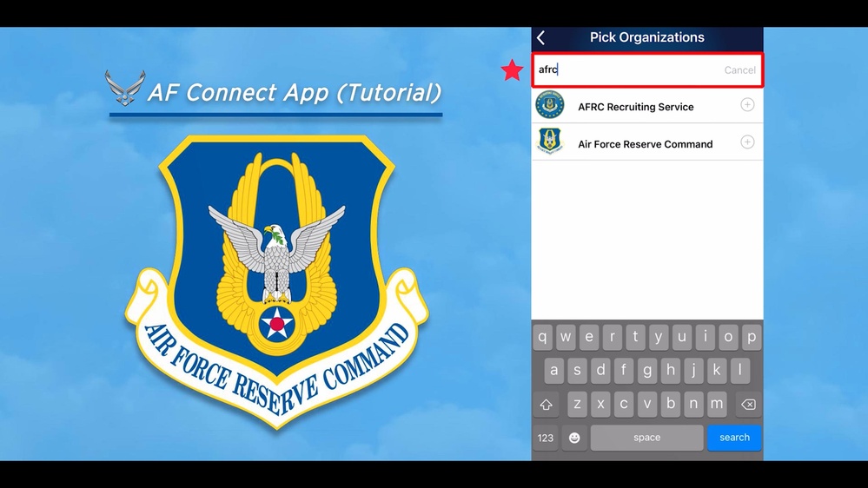The image size is (868, 488).
Task: Switch to the 123 numeric keyboard
Action: (x=546, y=439)
